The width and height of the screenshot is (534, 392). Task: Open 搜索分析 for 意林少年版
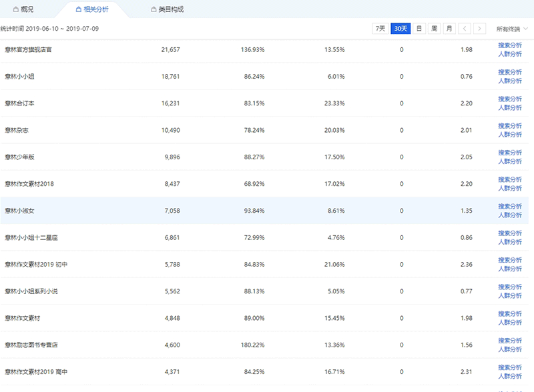click(510, 153)
